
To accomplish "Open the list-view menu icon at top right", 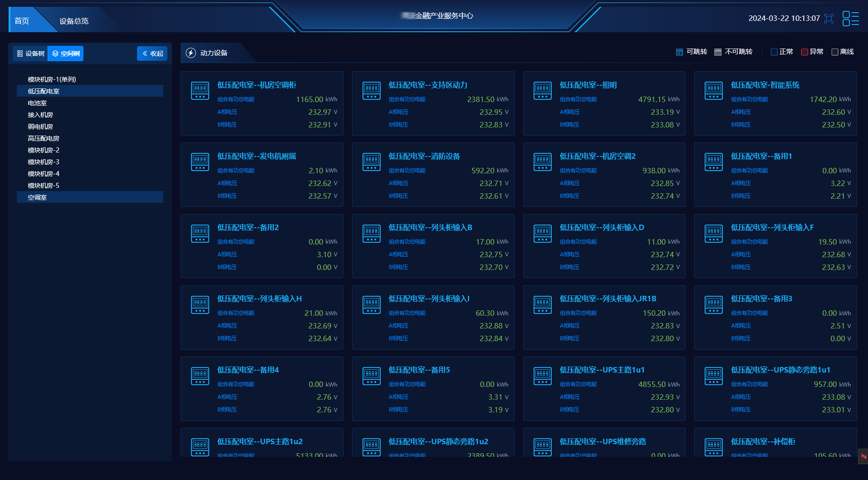I will tap(850, 19).
